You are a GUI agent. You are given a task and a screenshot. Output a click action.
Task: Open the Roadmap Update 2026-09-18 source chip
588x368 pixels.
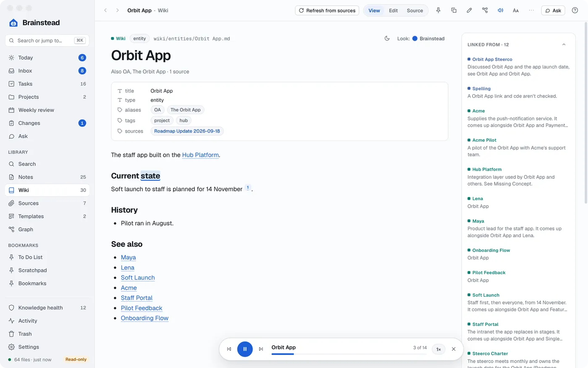pyautogui.click(x=187, y=131)
